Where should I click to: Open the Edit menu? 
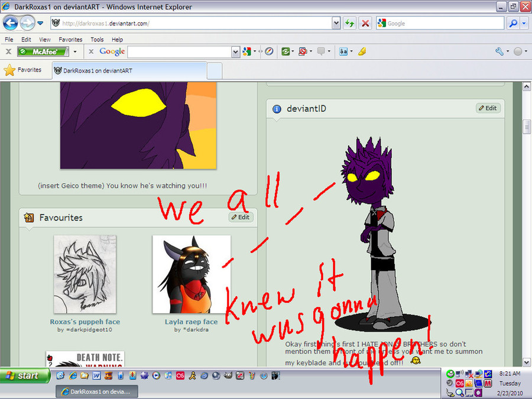(26, 40)
